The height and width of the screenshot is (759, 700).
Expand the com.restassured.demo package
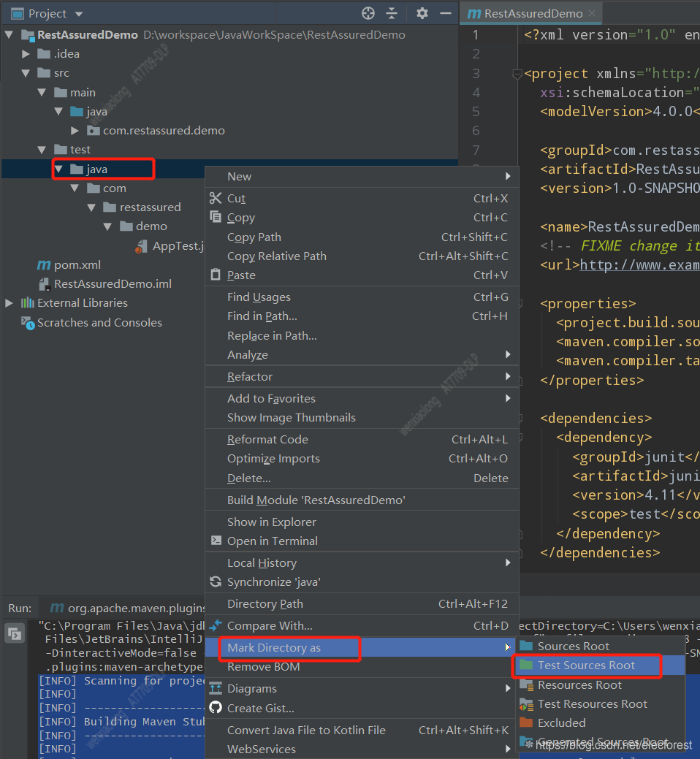click(75, 130)
